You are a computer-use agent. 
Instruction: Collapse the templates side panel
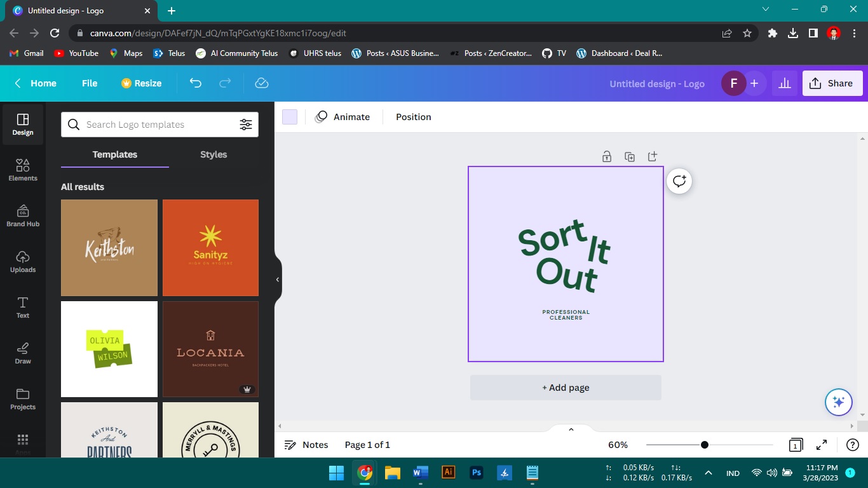(277, 279)
